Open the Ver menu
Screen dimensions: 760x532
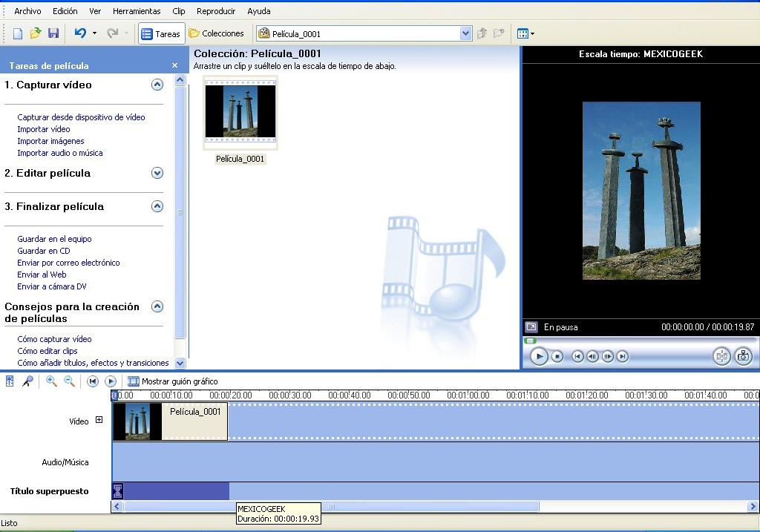(95, 11)
